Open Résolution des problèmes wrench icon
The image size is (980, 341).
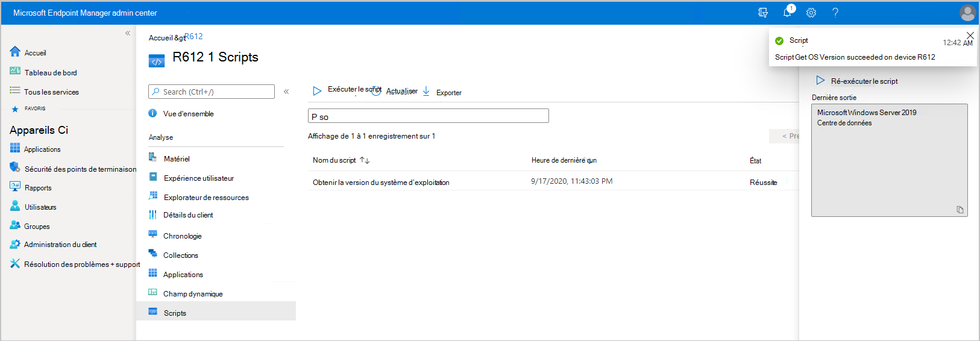pyautogui.click(x=15, y=263)
